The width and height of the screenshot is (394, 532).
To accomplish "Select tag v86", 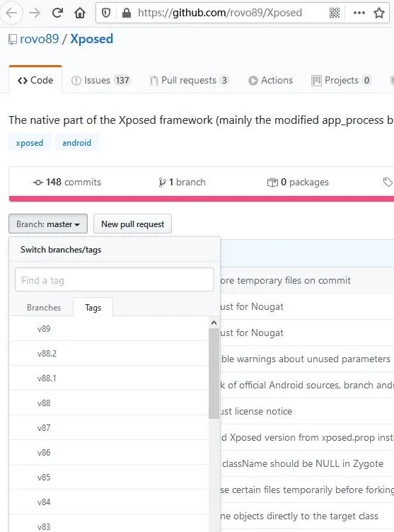I will (x=109, y=453).
